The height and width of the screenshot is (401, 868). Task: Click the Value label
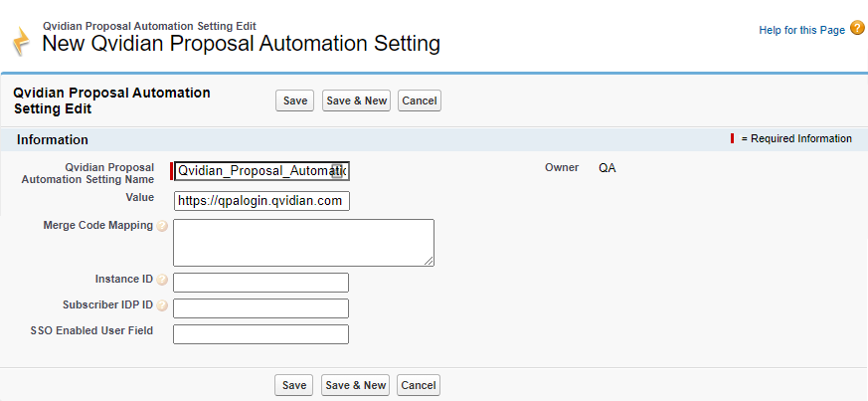coord(140,197)
